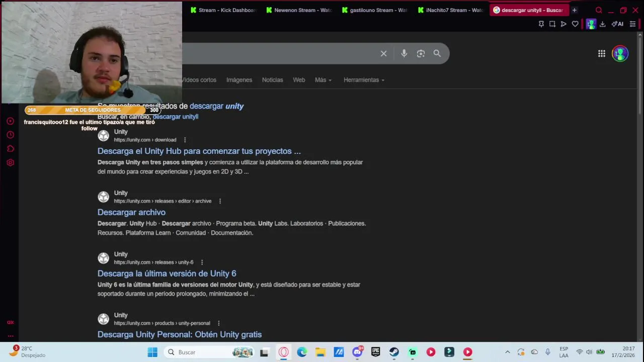This screenshot has width=644, height=362.
Task: Open a new browser tab
Action: click(574, 10)
